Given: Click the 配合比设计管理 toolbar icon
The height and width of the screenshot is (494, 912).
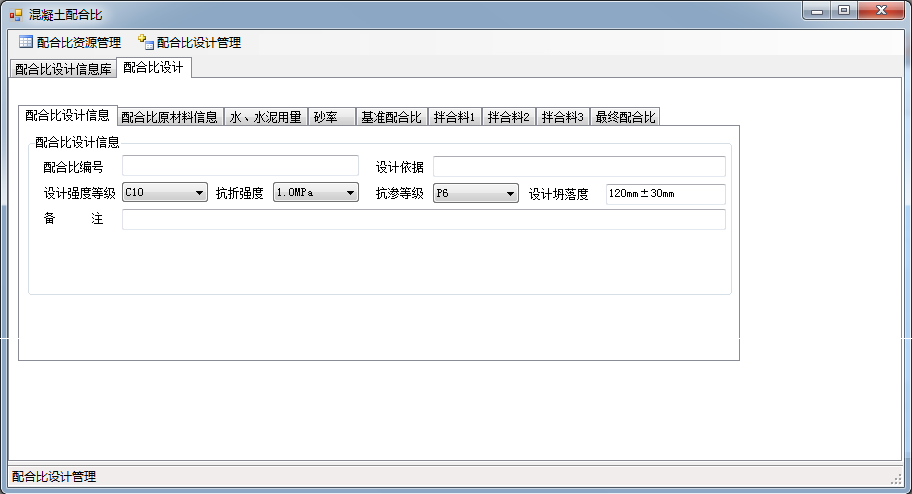Looking at the screenshot, I should click(146, 42).
